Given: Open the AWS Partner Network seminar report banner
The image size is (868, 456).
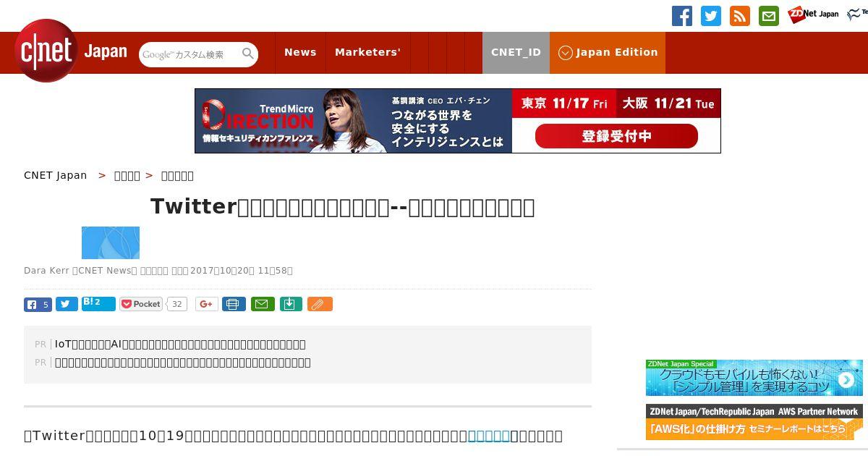Looking at the screenshot, I should pos(754,422).
